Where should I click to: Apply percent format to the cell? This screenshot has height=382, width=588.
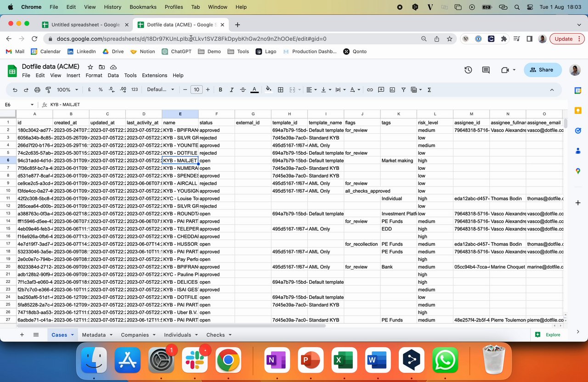point(100,90)
